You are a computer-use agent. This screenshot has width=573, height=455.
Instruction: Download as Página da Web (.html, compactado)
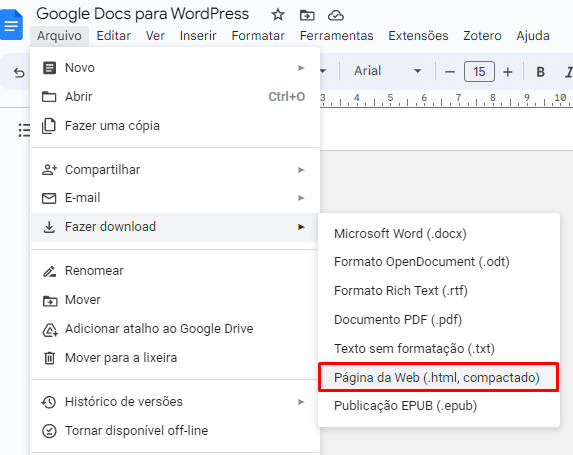(x=439, y=378)
